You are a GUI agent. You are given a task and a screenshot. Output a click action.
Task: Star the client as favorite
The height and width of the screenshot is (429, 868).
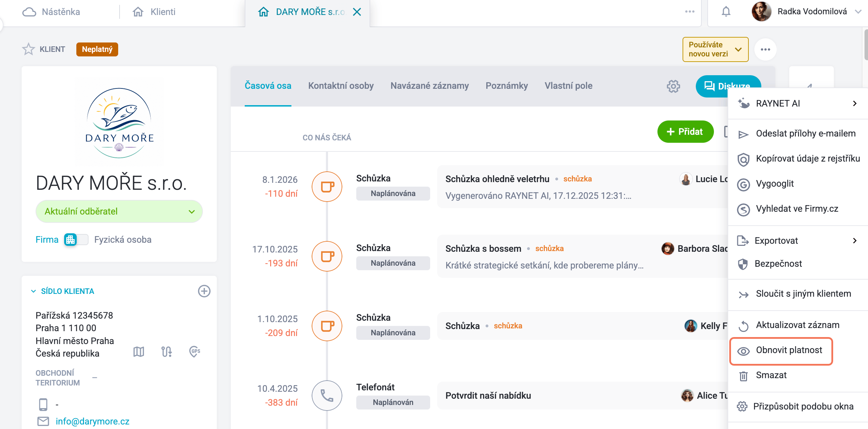click(x=29, y=49)
